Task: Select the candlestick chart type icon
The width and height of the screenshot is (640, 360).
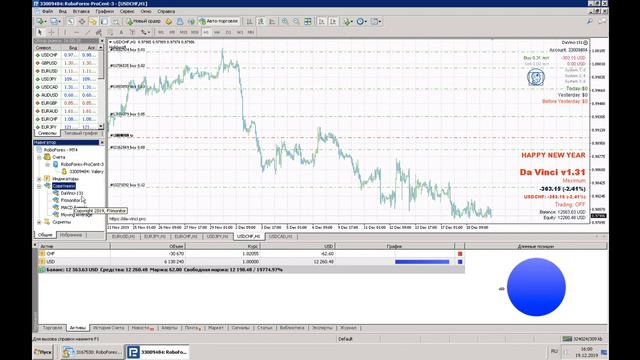Action: point(261,21)
